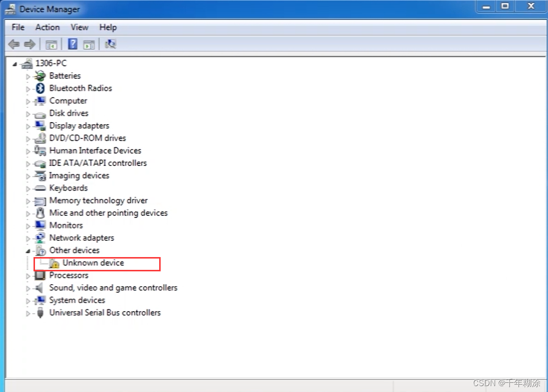The image size is (548, 392).
Task: Click the Universal Serial Bus controllers icon
Action: pyautogui.click(x=40, y=313)
